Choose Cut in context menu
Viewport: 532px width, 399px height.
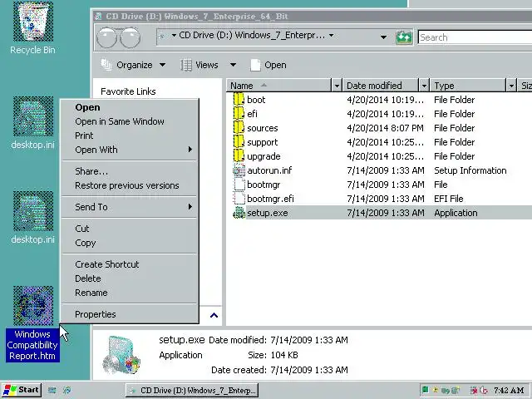(130, 229)
